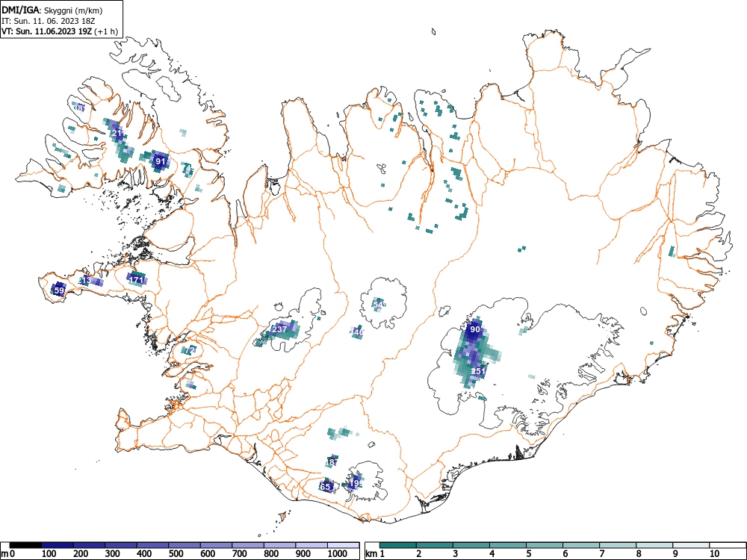Screen dimensions: 747x560
Task: Click the '100' label on the m legend
Action: (x=49, y=553)
